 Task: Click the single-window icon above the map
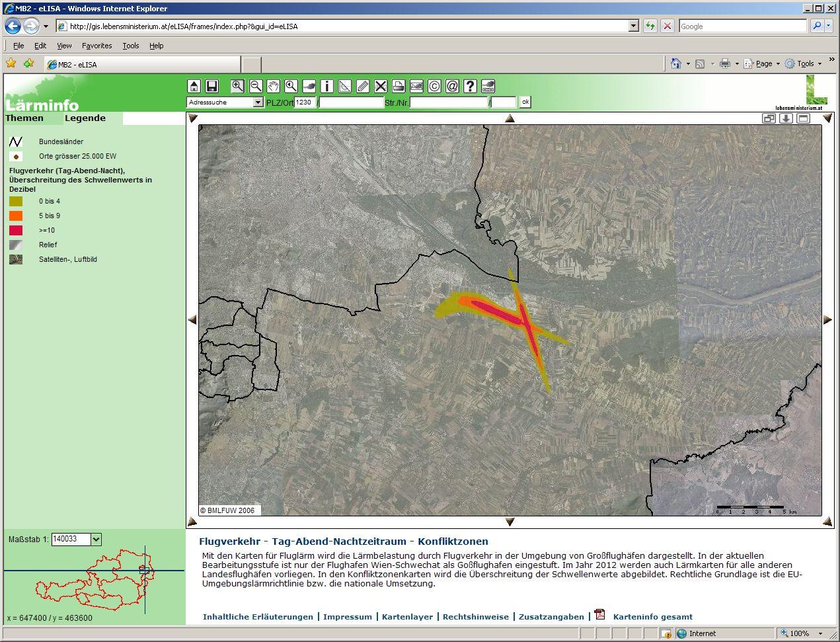point(803,118)
